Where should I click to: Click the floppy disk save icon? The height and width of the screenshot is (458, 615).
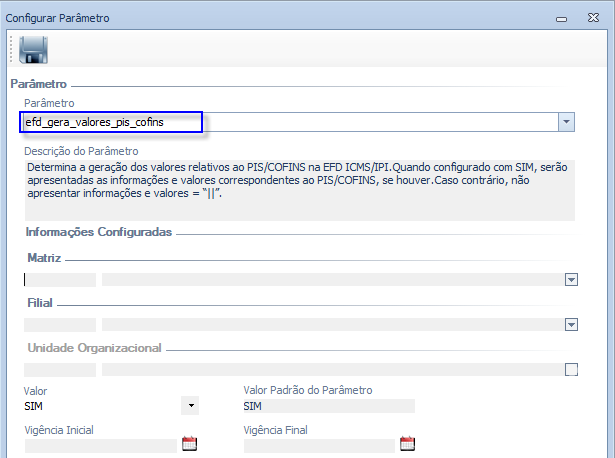pyautogui.click(x=34, y=50)
